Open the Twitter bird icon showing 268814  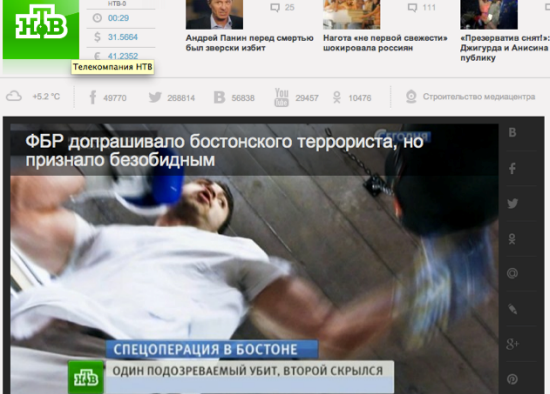(155, 97)
